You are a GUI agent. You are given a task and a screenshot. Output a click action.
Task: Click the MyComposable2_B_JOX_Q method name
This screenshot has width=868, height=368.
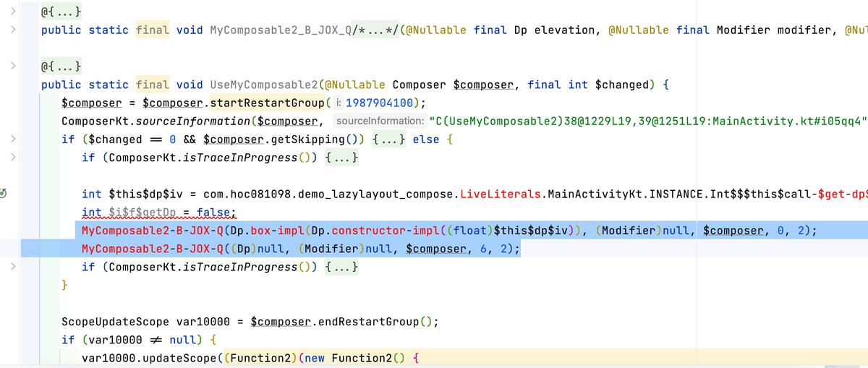click(280, 30)
